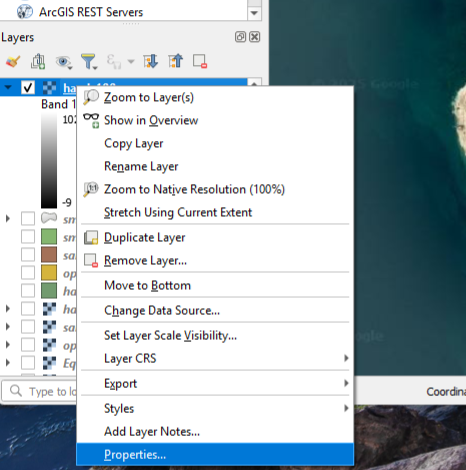Close the Layers panel
The width and height of the screenshot is (466, 470).
point(255,37)
